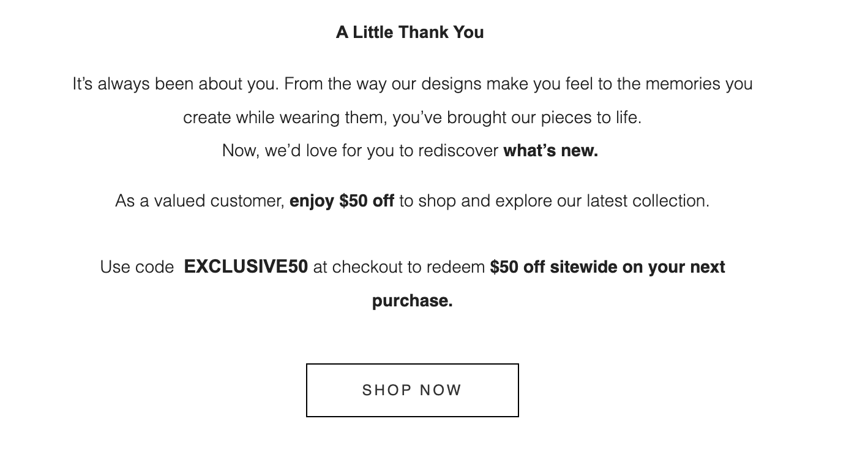Click $50 off sitewide on your next purchase

tap(607, 267)
